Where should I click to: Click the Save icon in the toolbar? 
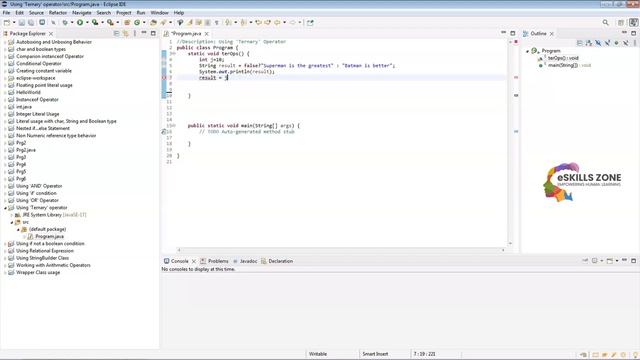coord(22,23)
